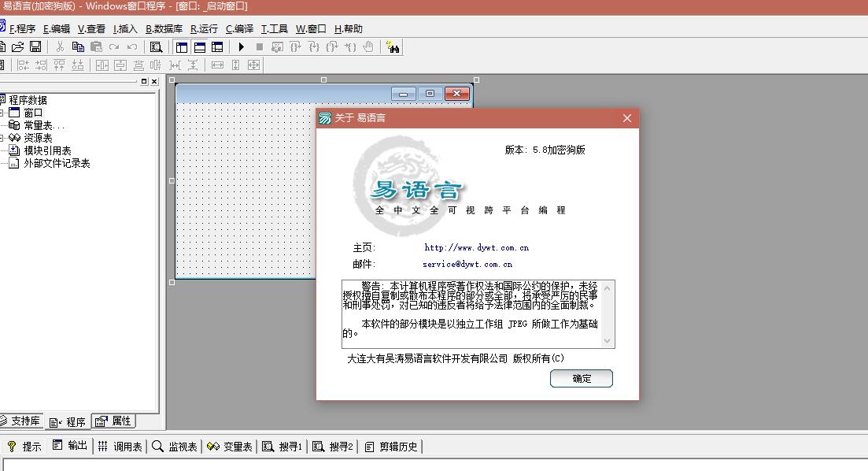Click the service@dywt.com.cn email link
868x471 pixels.
coord(467,265)
